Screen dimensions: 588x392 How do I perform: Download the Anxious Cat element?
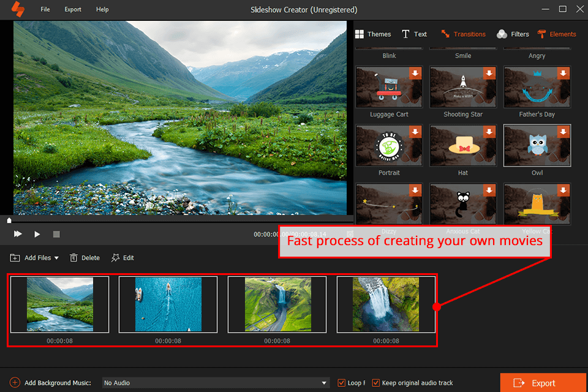(x=489, y=190)
